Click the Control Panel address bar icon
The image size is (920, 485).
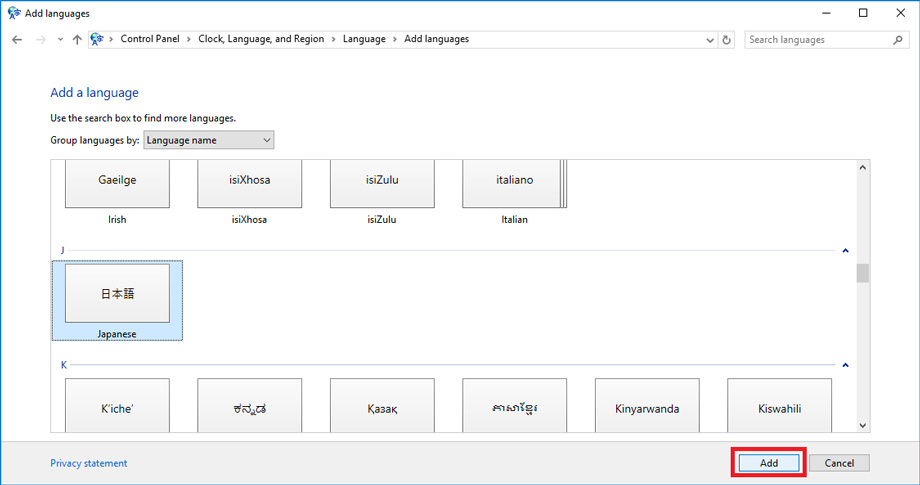[x=97, y=40]
